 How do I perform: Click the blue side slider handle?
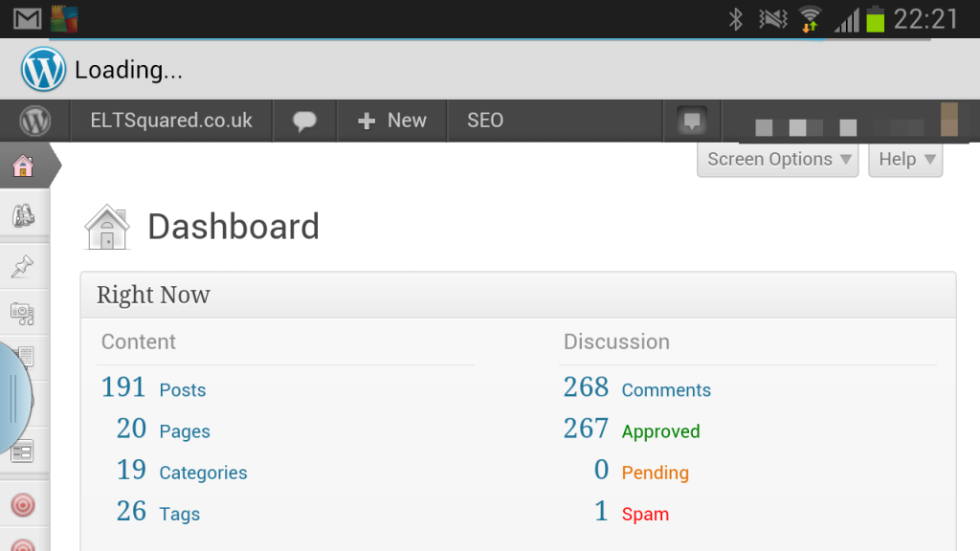[x=13, y=397]
